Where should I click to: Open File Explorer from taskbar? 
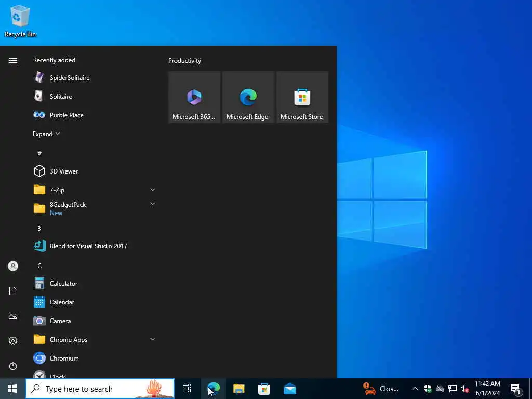tap(239, 389)
